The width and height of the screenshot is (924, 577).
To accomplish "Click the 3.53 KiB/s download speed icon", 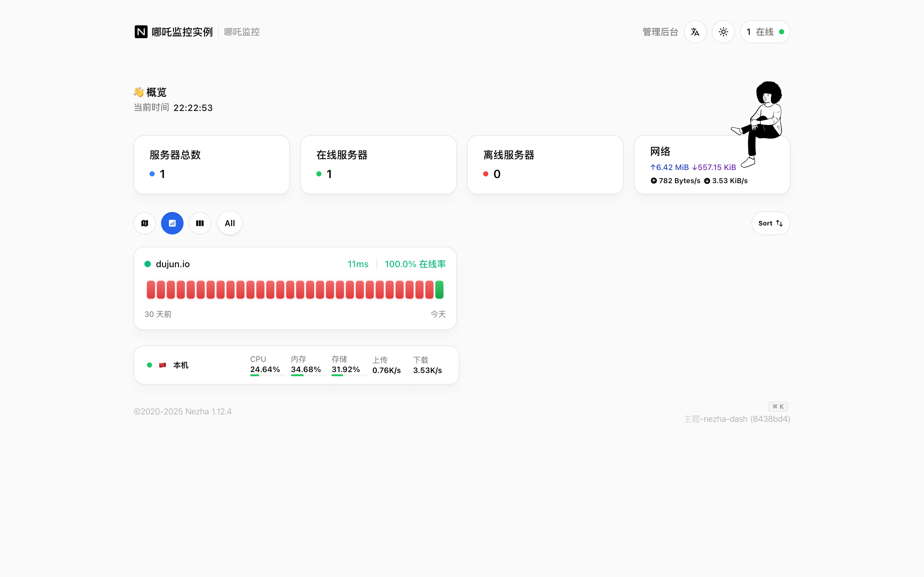I will (x=706, y=181).
